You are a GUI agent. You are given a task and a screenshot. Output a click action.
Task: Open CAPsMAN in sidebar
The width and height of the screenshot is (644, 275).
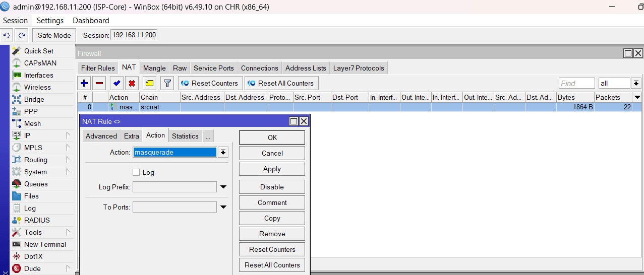tap(40, 63)
